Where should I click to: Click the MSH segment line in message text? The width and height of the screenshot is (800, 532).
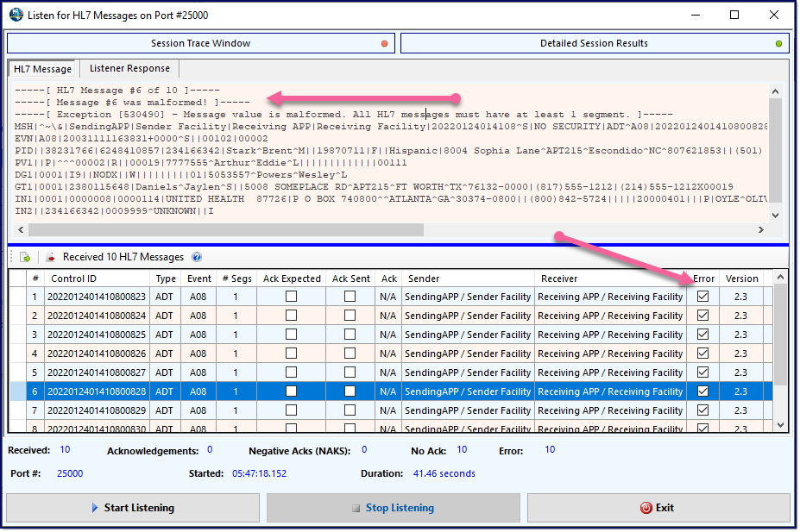(391, 127)
